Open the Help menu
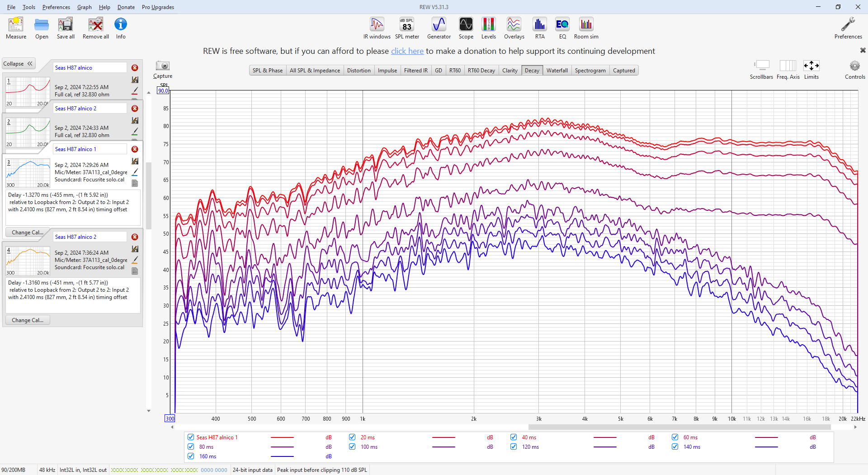This screenshot has height=475, width=868. click(104, 7)
